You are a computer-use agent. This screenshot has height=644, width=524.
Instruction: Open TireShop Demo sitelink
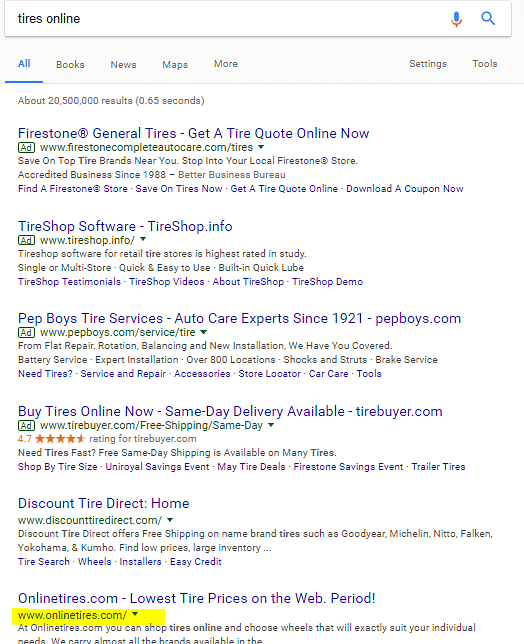tap(327, 281)
